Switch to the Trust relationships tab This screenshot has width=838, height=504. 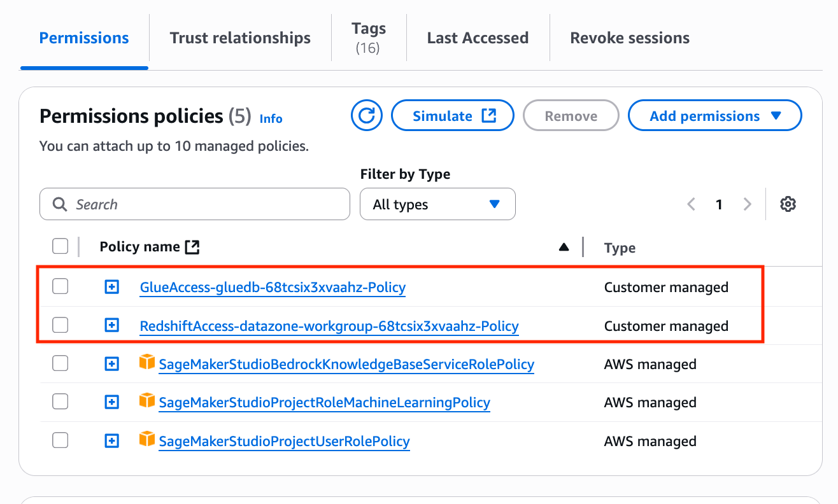[x=240, y=38]
